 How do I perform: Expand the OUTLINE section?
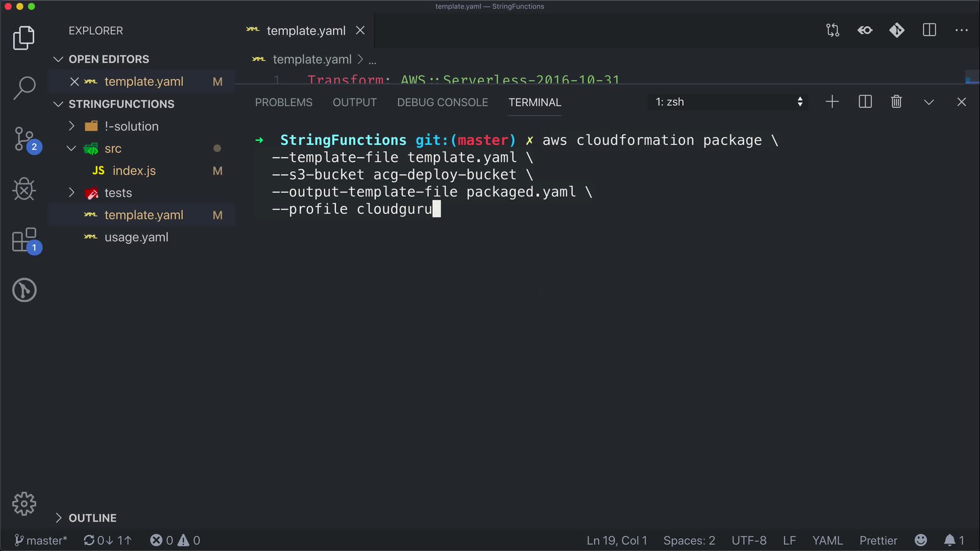click(x=92, y=518)
